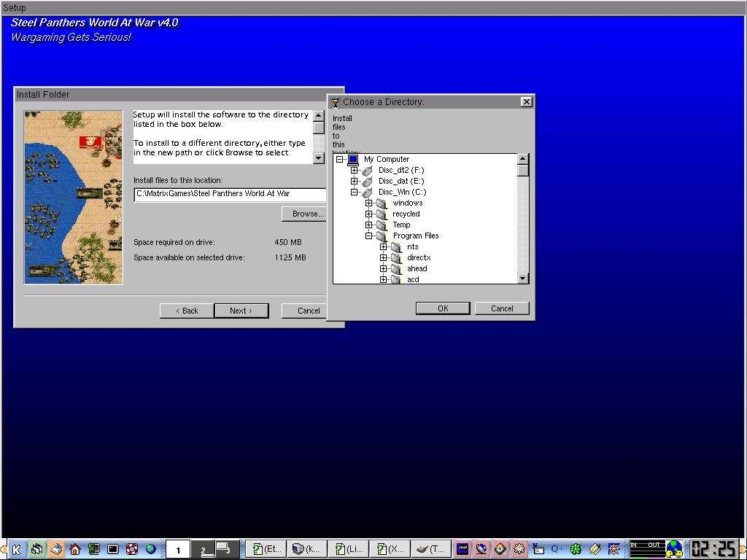Switch to virtual desktop 2 in the pager
This screenshot has height=560, width=747.
[203, 550]
